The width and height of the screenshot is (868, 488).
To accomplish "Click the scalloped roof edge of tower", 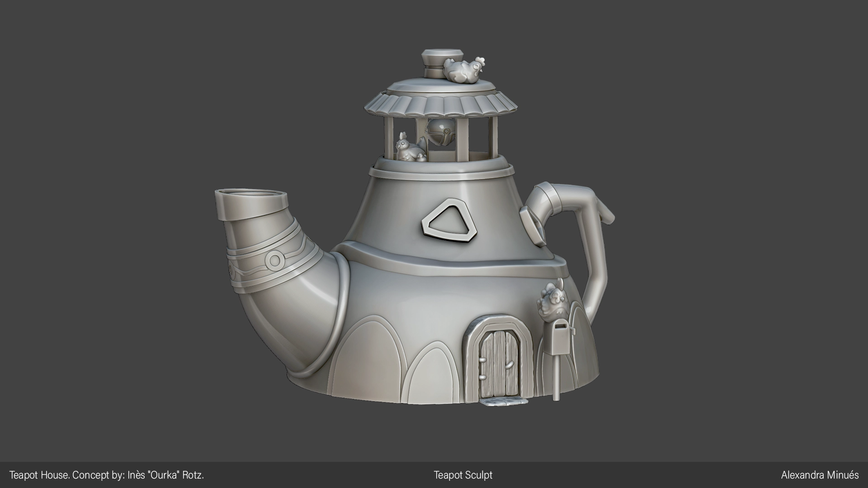I will (x=441, y=108).
